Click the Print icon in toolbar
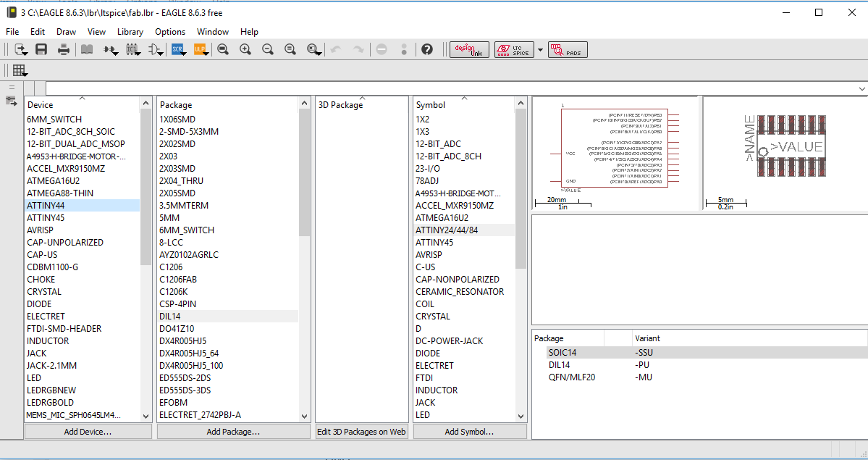 point(64,49)
